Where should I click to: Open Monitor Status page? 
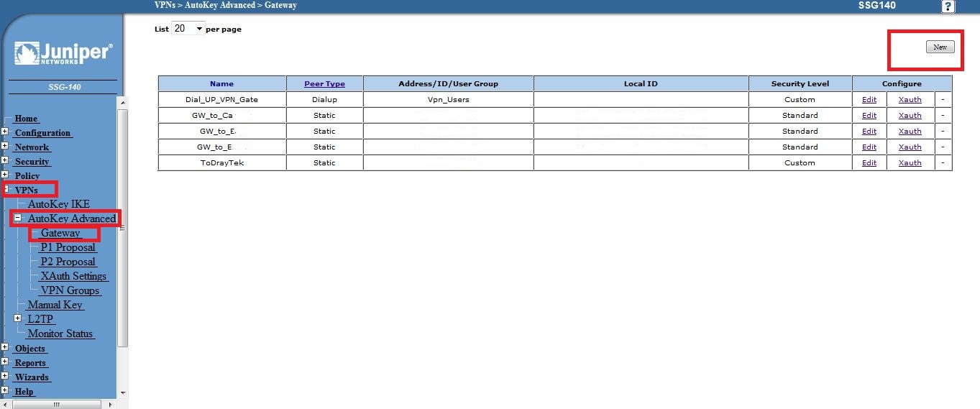pyautogui.click(x=60, y=334)
